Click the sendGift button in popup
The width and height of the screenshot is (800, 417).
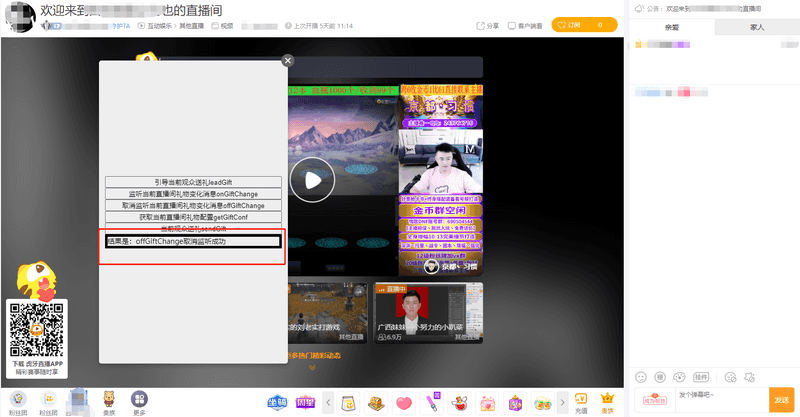[x=193, y=228]
